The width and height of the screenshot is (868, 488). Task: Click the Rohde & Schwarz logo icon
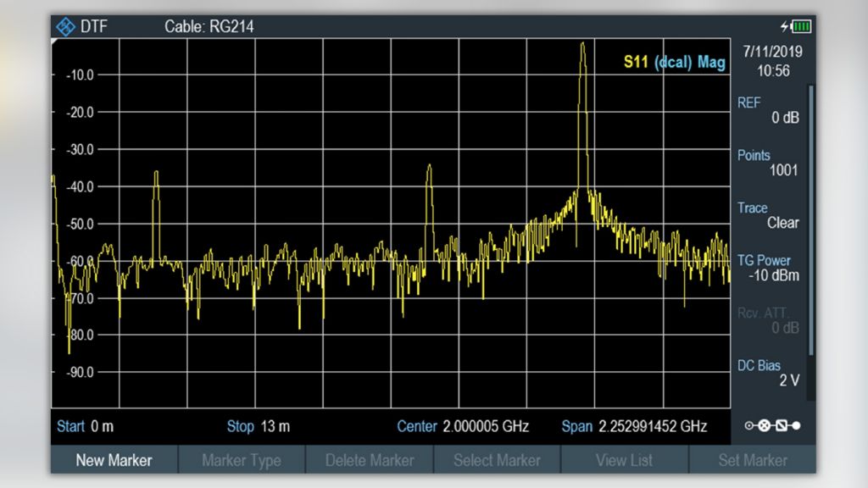[x=69, y=26]
